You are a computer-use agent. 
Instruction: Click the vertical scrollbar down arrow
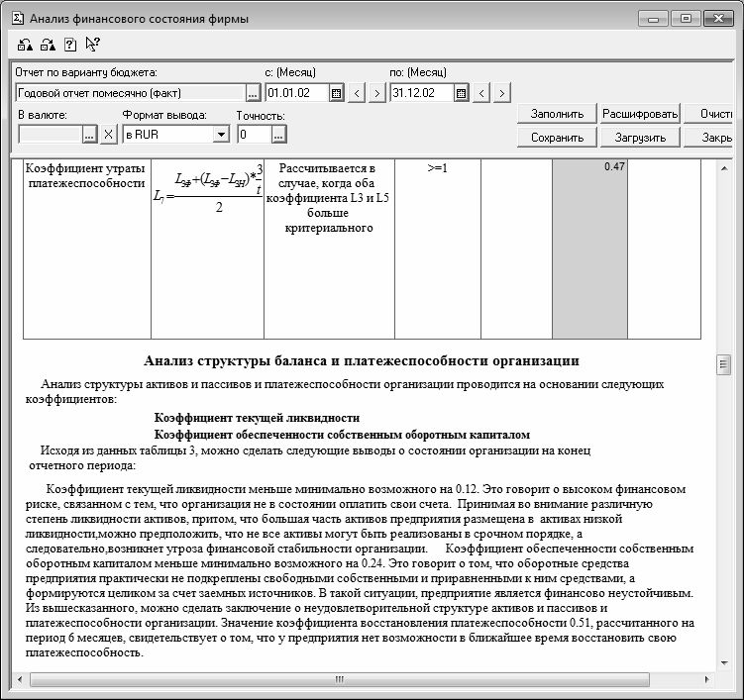coord(724,663)
